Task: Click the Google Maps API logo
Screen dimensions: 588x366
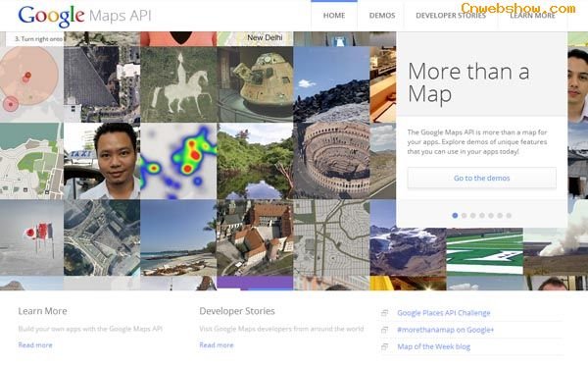Action: 84,16
